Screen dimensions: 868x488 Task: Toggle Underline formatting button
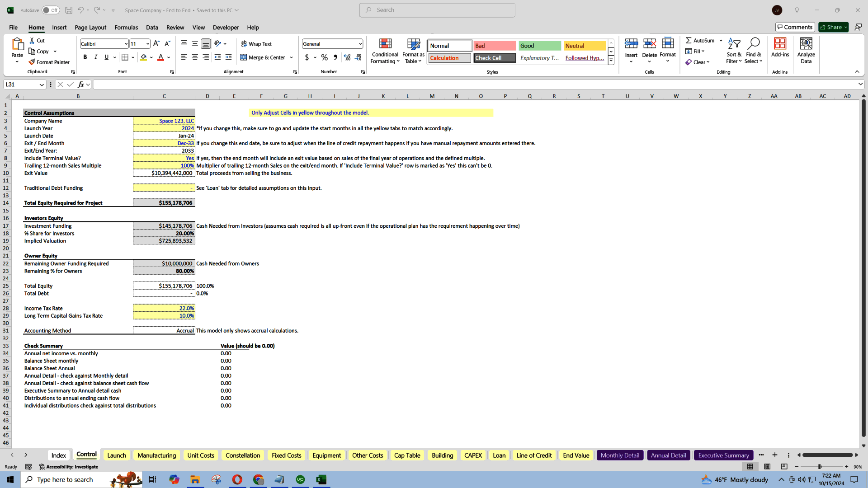[106, 57]
